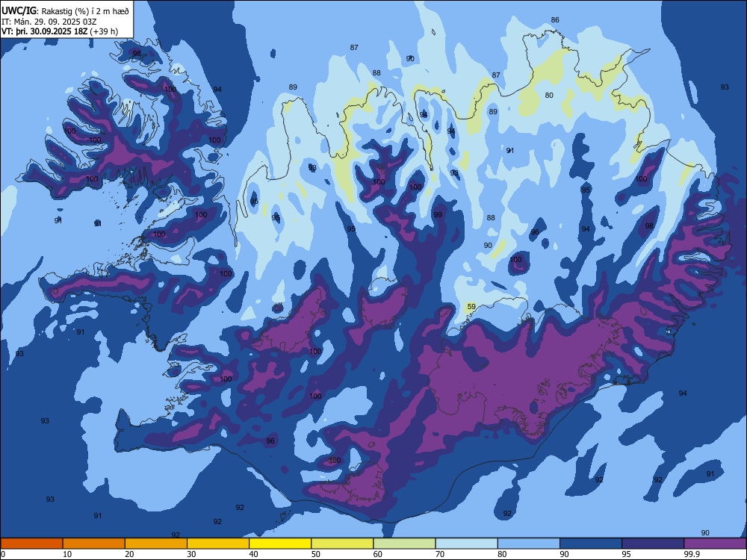Click the '95' tick label on color scale

627,554
